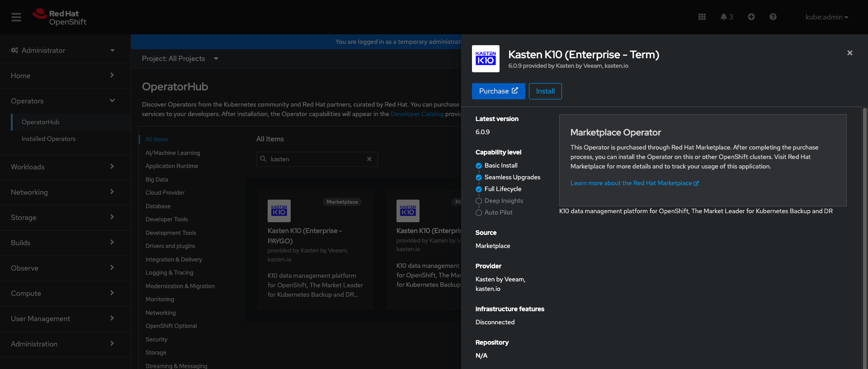The image size is (868, 369).
Task: Filter by Security category
Action: click(156, 339)
